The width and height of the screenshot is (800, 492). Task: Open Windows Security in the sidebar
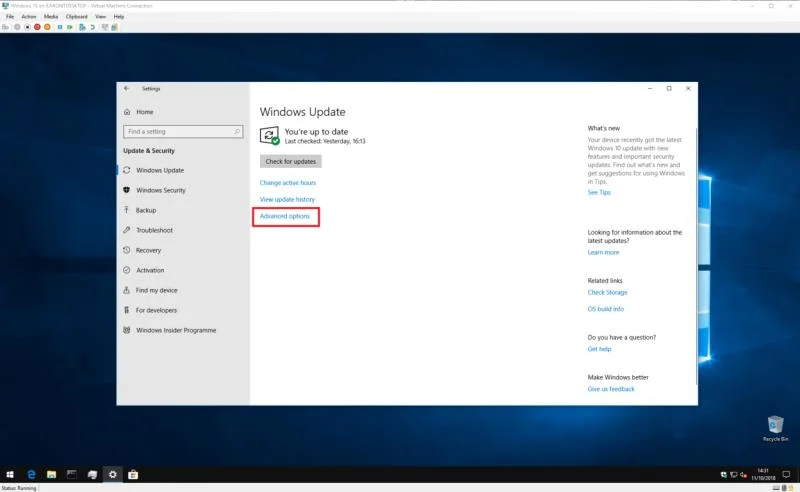161,190
